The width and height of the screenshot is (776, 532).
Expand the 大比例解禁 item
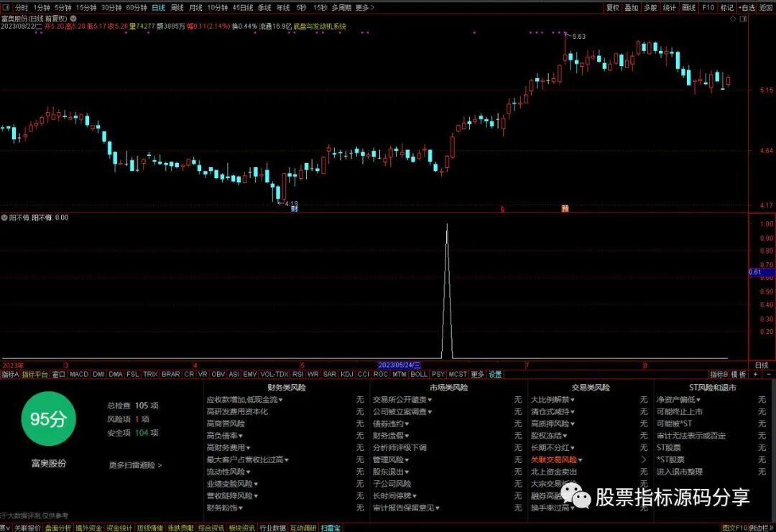[x=553, y=399]
